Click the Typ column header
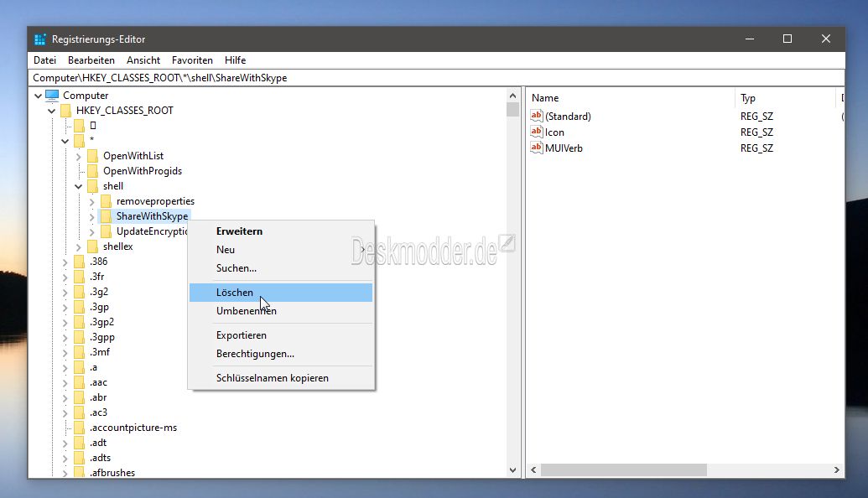Viewport: 868px width, 498px height. coord(784,98)
